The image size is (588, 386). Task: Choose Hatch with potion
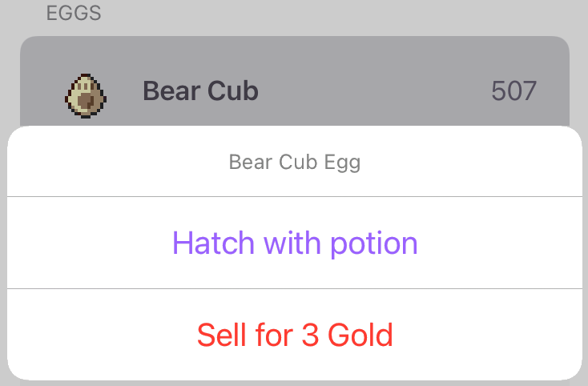tap(295, 243)
